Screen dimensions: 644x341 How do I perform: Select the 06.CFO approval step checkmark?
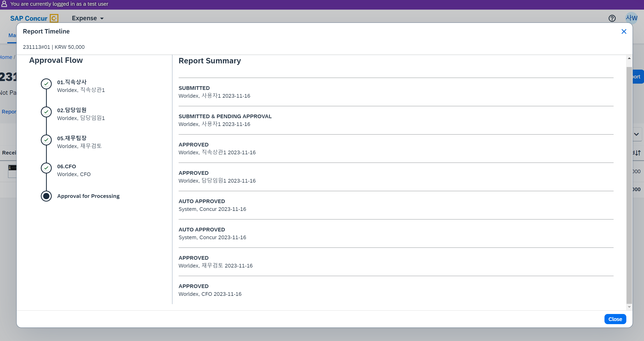pyautogui.click(x=46, y=168)
